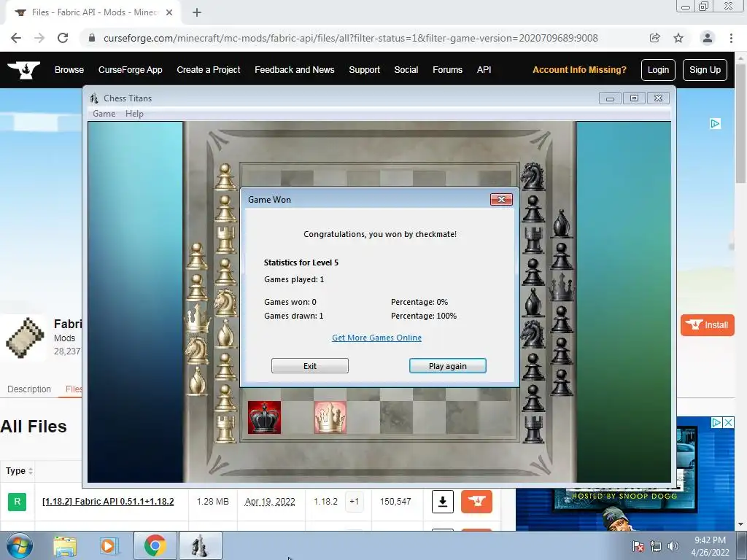Open the [1.18.2] Fabric API 0.51.1+1.18.2 file link
Image resolution: width=747 pixels, height=560 pixels.
coord(108,502)
